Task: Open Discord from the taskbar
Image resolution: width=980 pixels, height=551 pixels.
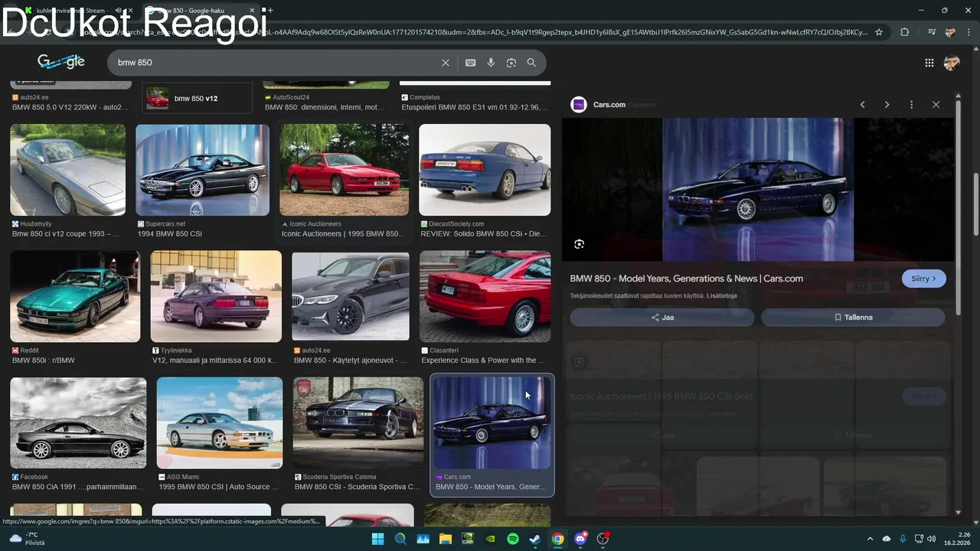Action: click(580, 539)
